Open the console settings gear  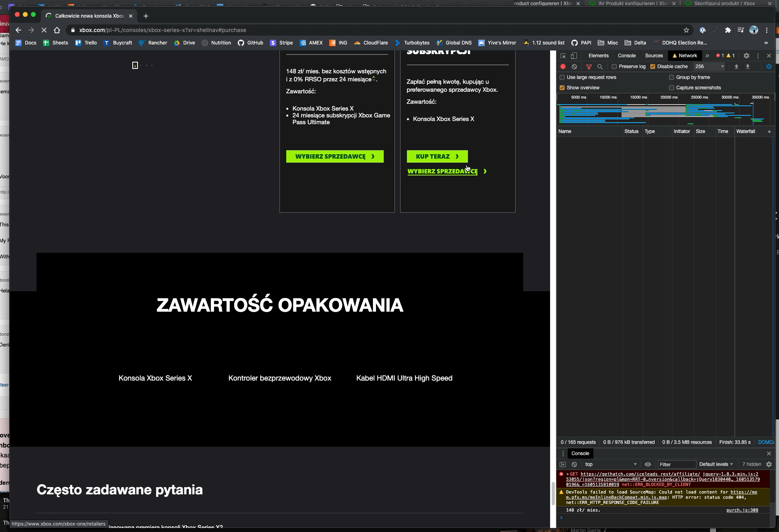click(769, 464)
